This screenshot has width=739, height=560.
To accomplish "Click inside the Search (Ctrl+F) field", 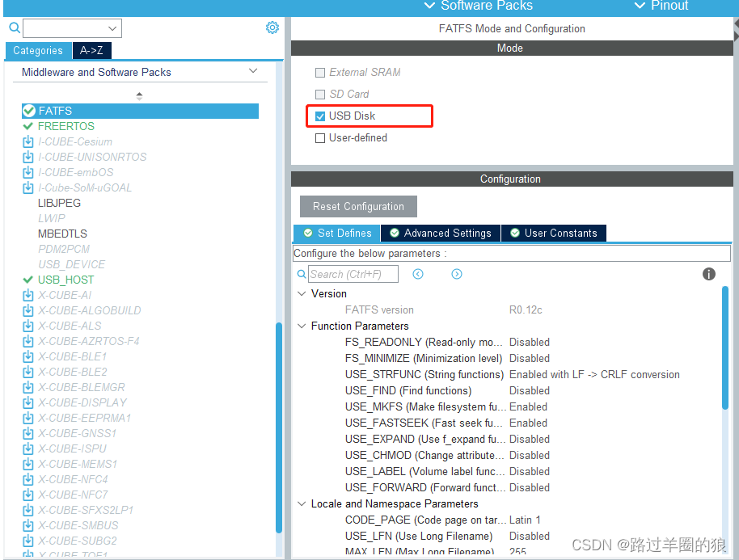I will point(352,274).
